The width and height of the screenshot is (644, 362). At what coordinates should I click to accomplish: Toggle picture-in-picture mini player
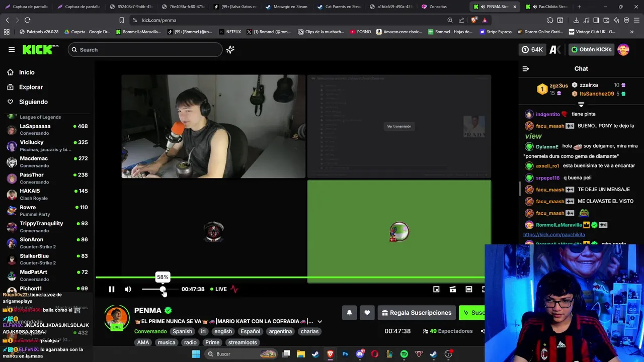pyautogui.click(x=436, y=289)
